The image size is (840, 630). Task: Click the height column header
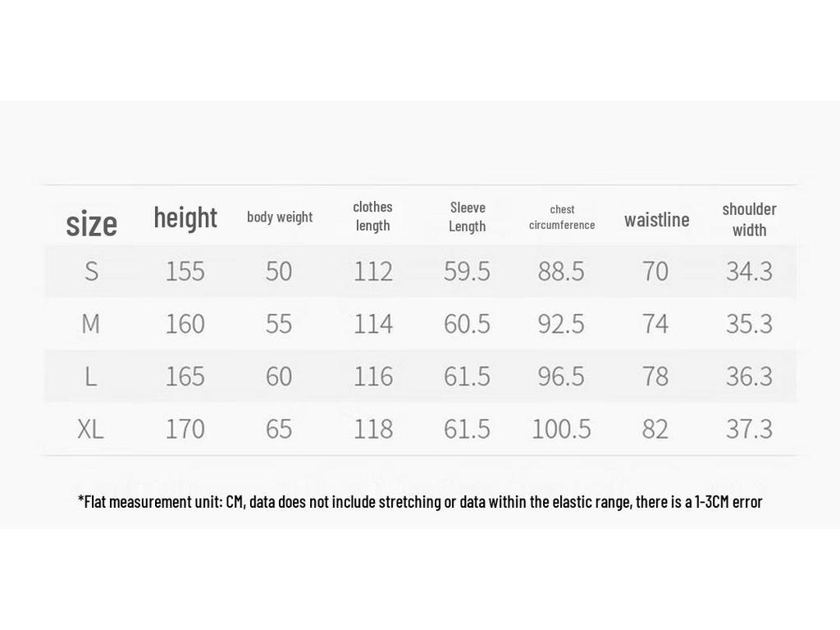click(x=185, y=217)
